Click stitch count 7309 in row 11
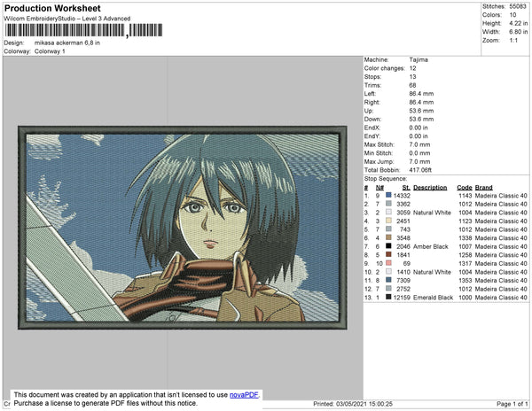 pyautogui.click(x=403, y=280)
